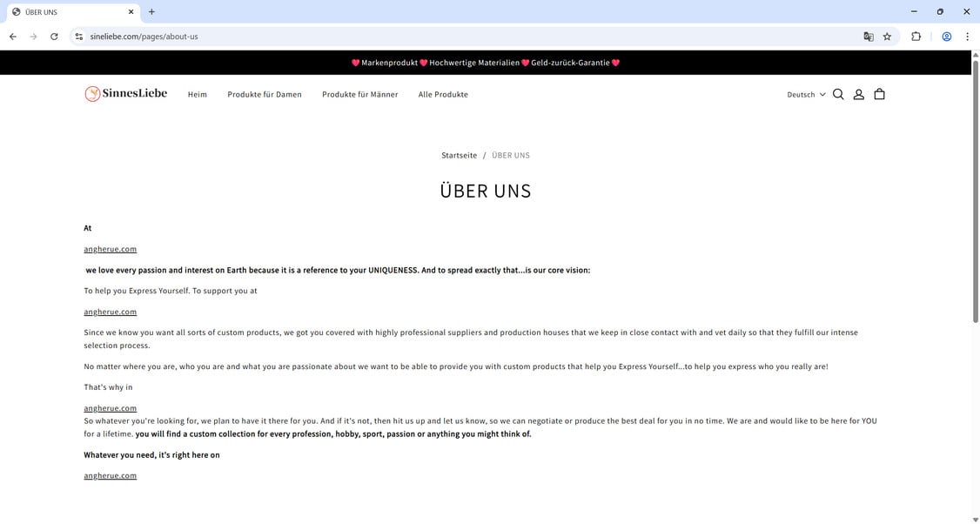Restore down the browser window
This screenshot has width=980, height=524.
[x=940, y=12]
